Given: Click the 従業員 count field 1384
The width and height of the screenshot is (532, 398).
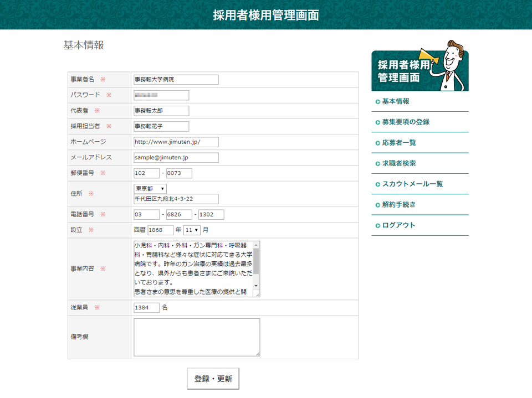Looking at the screenshot, I should pos(146,308).
